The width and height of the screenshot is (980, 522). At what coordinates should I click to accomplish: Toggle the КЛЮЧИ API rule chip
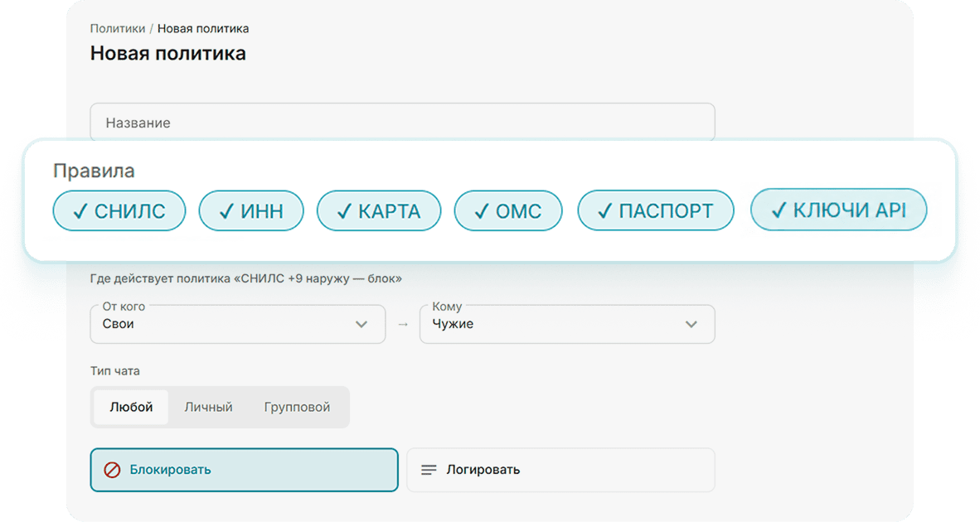(839, 210)
